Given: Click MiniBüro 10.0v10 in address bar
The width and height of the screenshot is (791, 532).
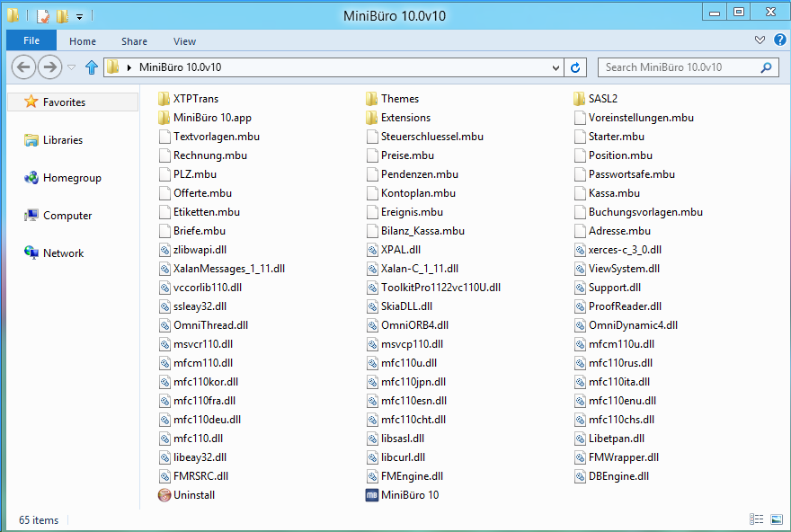Looking at the screenshot, I should tap(180, 67).
